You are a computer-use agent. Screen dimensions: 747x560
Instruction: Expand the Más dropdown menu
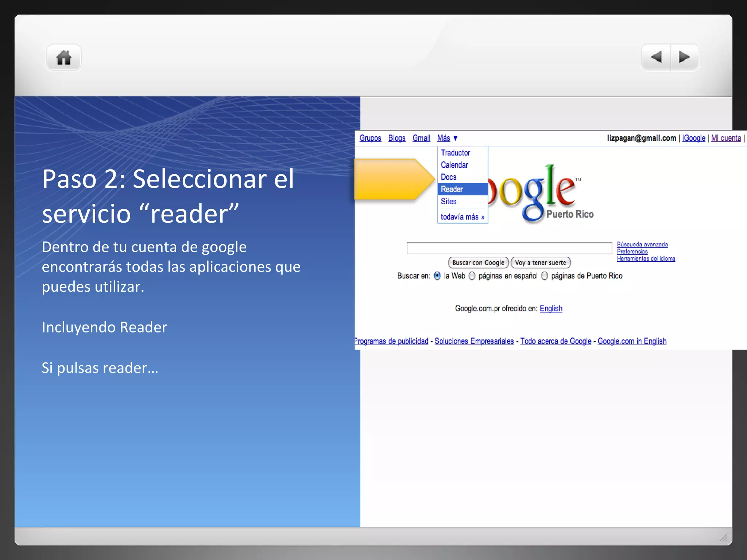coord(447,138)
